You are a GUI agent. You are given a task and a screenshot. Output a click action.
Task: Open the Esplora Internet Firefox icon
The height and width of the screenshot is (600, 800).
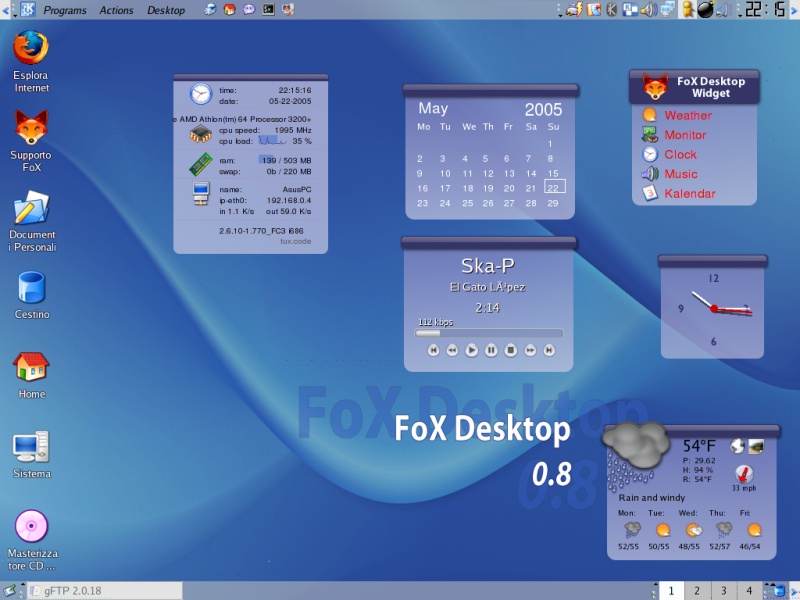point(31,47)
